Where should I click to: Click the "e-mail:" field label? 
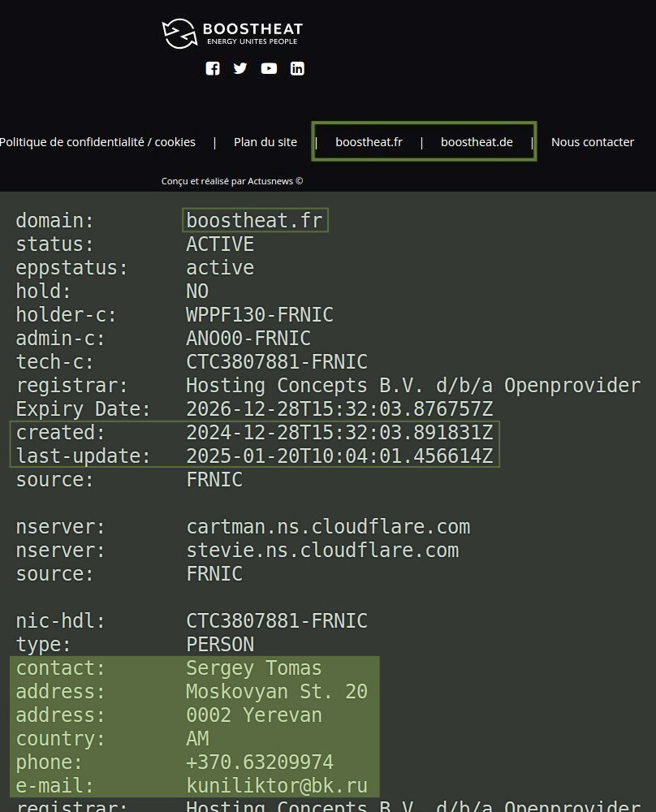[55, 786]
